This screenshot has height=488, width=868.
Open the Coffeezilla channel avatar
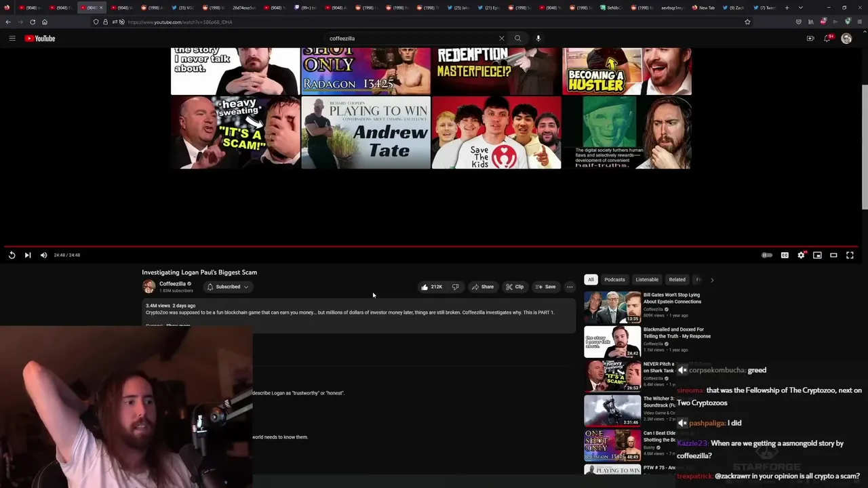pyautogui.click(x=149, y=287)
